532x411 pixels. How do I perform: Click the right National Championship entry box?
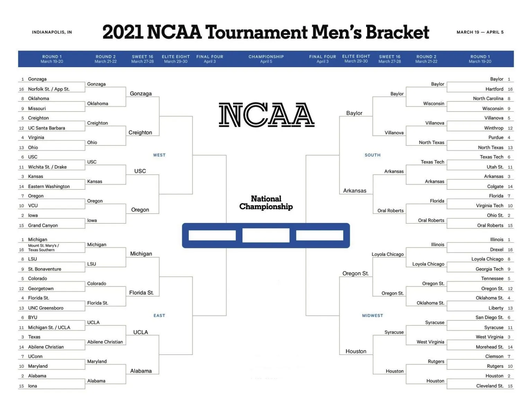[319, 235]
